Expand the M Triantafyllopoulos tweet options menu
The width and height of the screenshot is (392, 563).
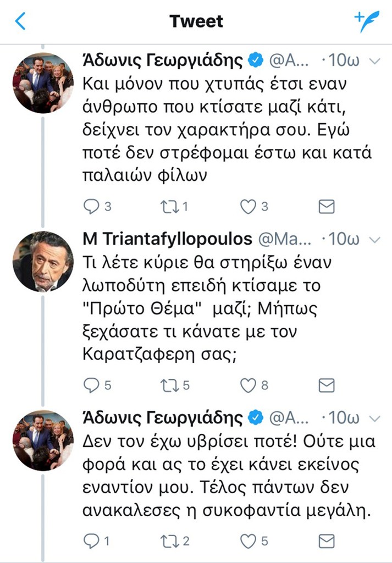click(x=374, y=239)
